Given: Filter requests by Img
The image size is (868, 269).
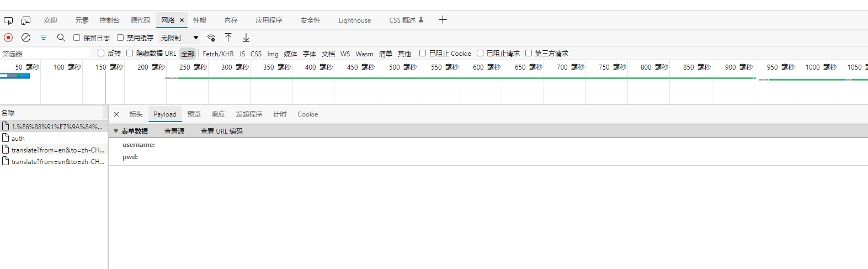Looking at the screenshot, I should coord(273,54).
